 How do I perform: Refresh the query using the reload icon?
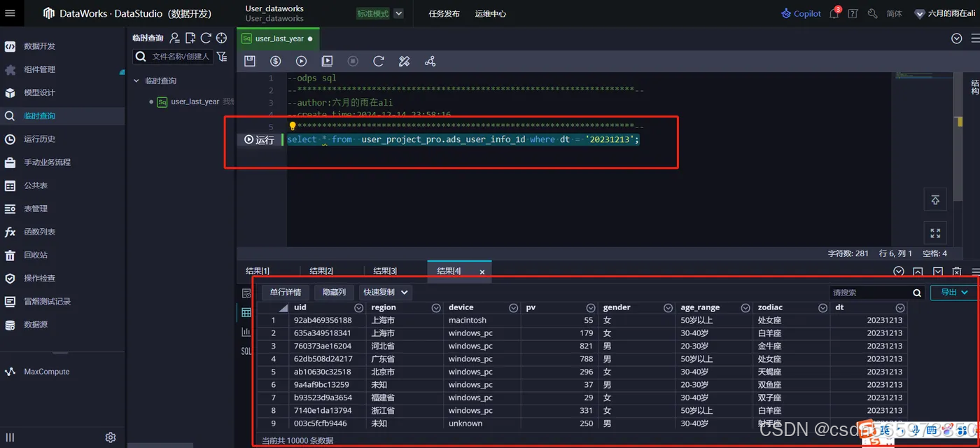(x=379, y=61)
